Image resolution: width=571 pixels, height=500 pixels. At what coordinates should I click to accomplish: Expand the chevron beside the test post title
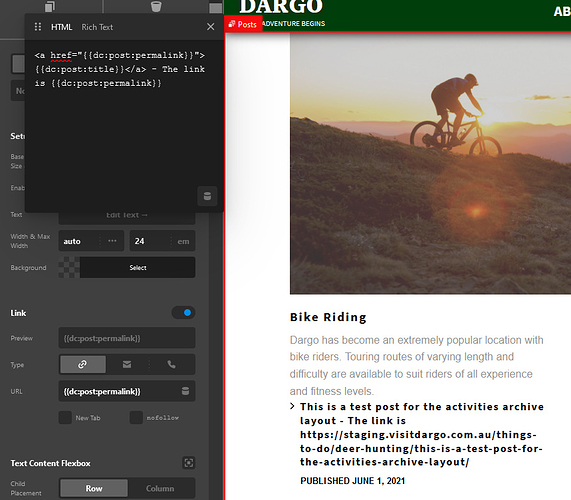(x=292, y=406)
